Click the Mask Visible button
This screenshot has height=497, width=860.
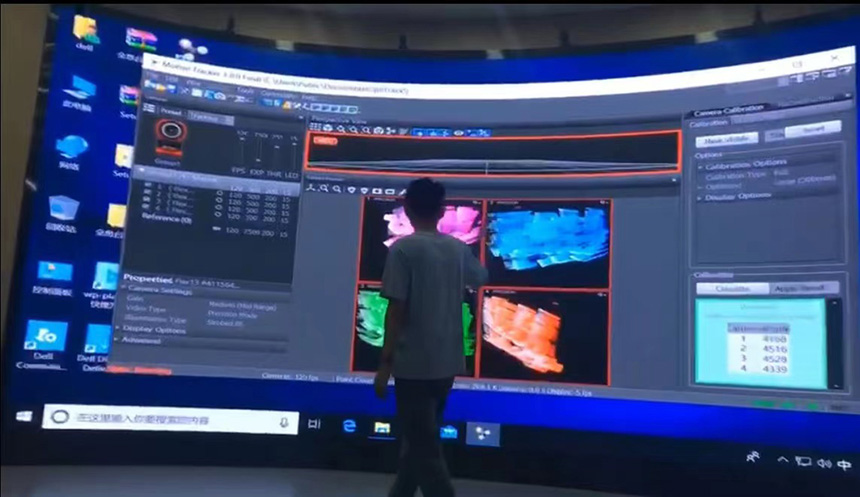point(728,139)
